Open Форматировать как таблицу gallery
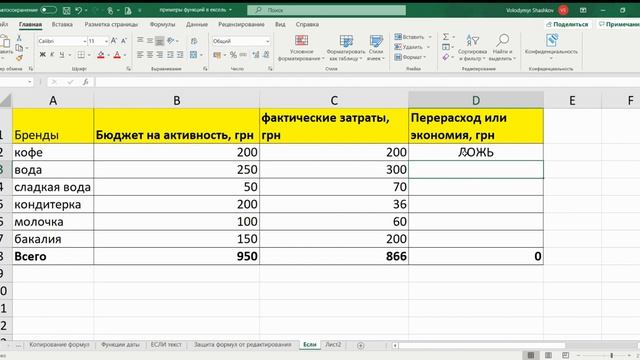640x360 pixels. pyautogui.click(x=346, y=48)
